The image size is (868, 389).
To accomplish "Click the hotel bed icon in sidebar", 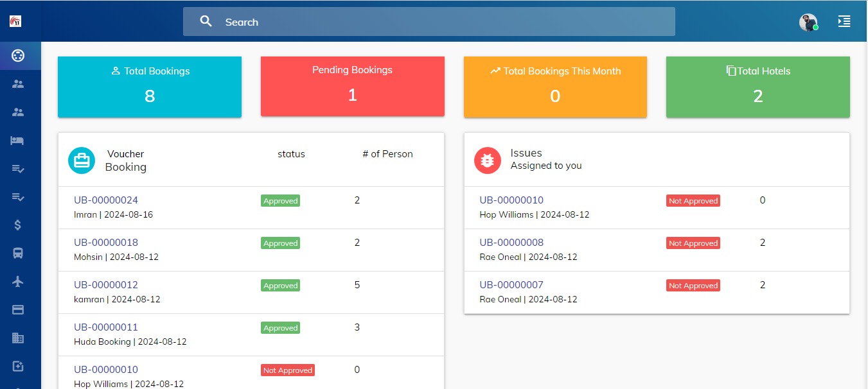I will click(x=18, y=141).
